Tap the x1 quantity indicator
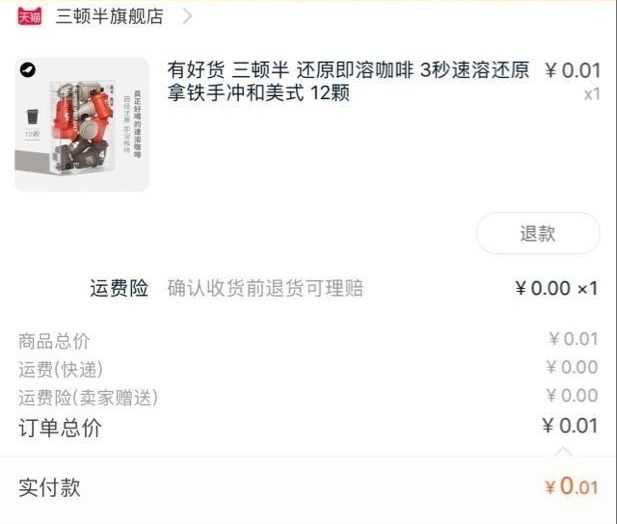Screen dimensions: 617x524 (x=592, y=94)
